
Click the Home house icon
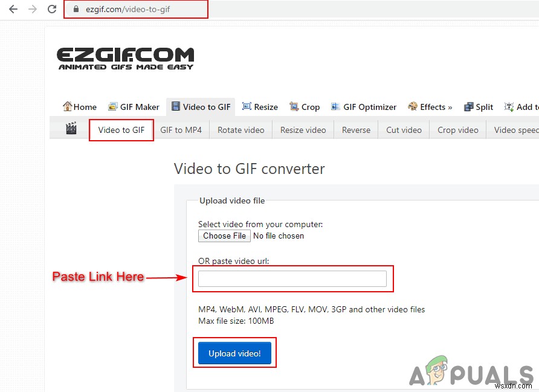tap(67, 106)
